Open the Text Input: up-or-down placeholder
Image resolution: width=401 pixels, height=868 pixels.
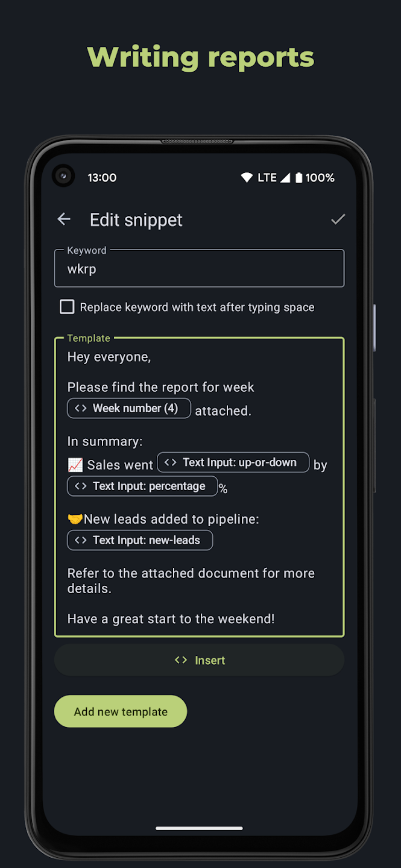click(x=233, y=462)
